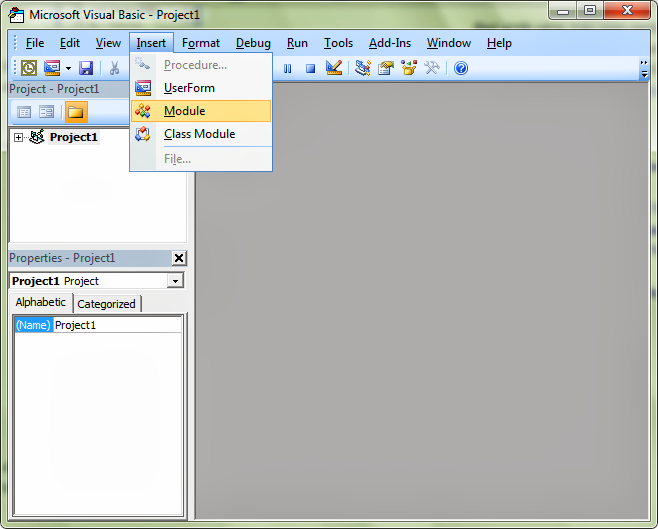The height and width of the screenshot is (529, 658).
Task: Close the Visual Basic window
Action: coord(627,10)
